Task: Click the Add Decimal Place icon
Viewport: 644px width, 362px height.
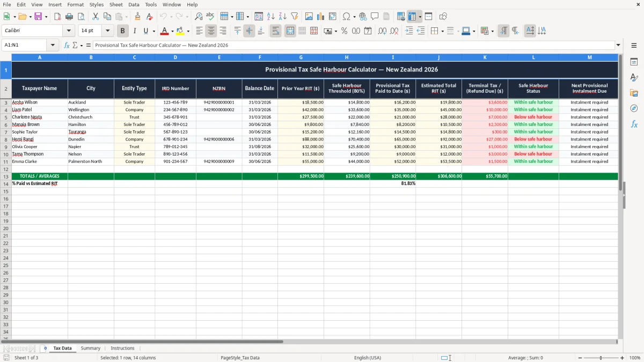Action: tap(382, 31)
